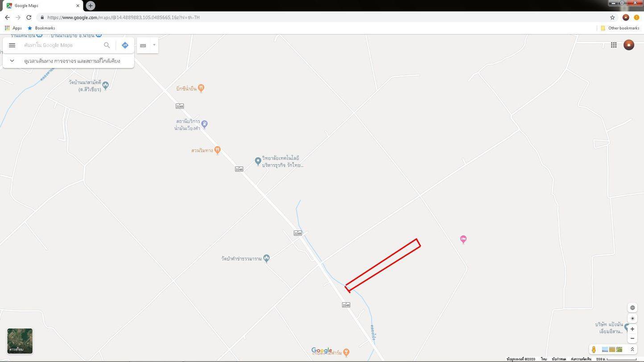Expand the imagery strip double chevron
The image size is (644, 362).
point(632,350)
